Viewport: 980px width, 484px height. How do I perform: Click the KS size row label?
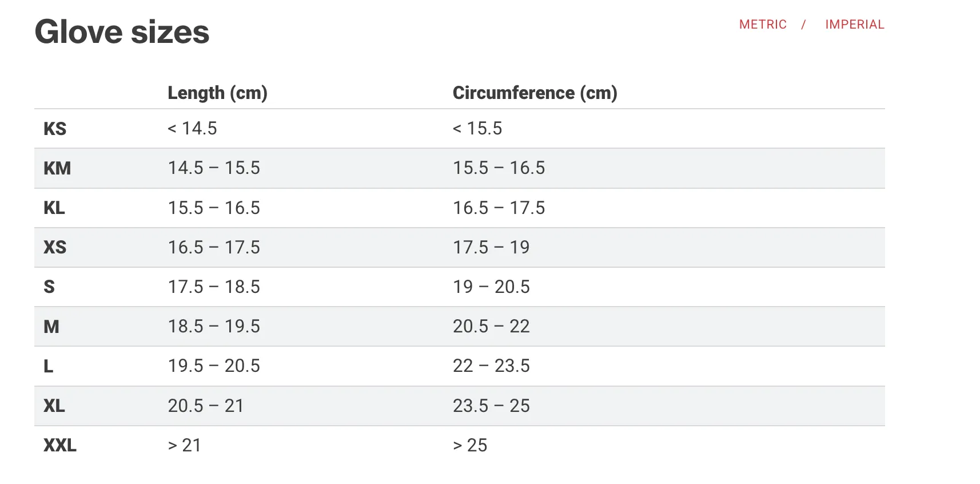point(55,129)
